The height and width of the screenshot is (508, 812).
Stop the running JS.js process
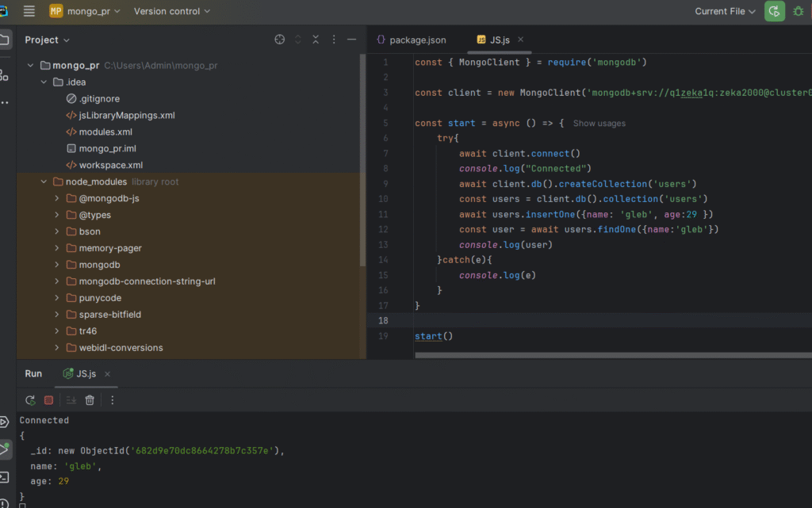click(48, 400)
